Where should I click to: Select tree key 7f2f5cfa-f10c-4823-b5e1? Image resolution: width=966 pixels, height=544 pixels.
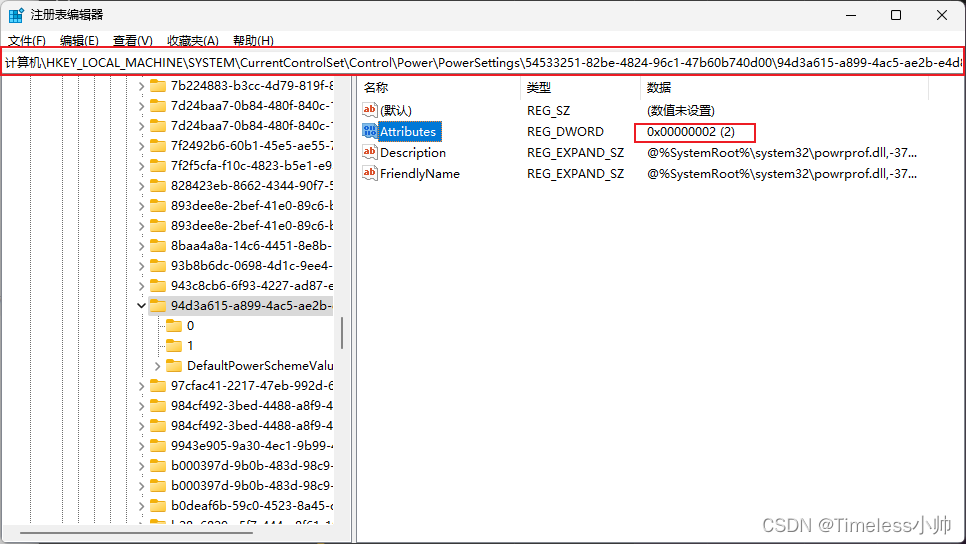pyautogui.click(x=251, y=166)
